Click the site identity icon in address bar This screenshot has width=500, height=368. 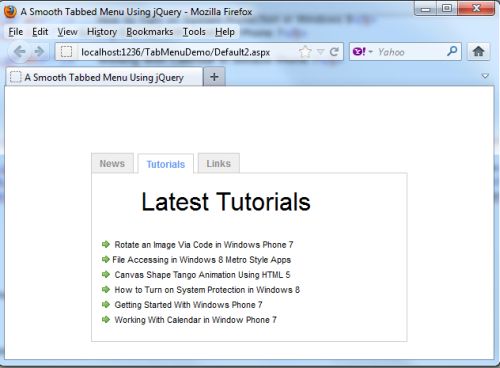point(66,52)
